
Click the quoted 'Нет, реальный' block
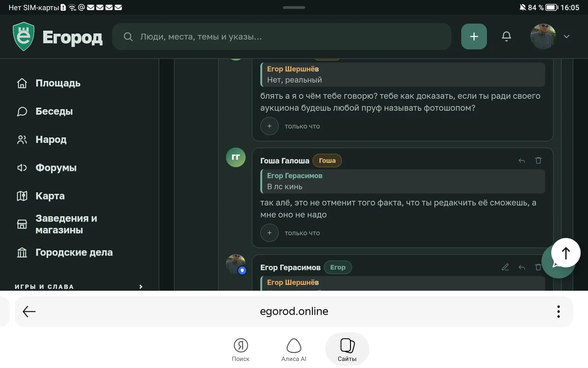point(403,75)
